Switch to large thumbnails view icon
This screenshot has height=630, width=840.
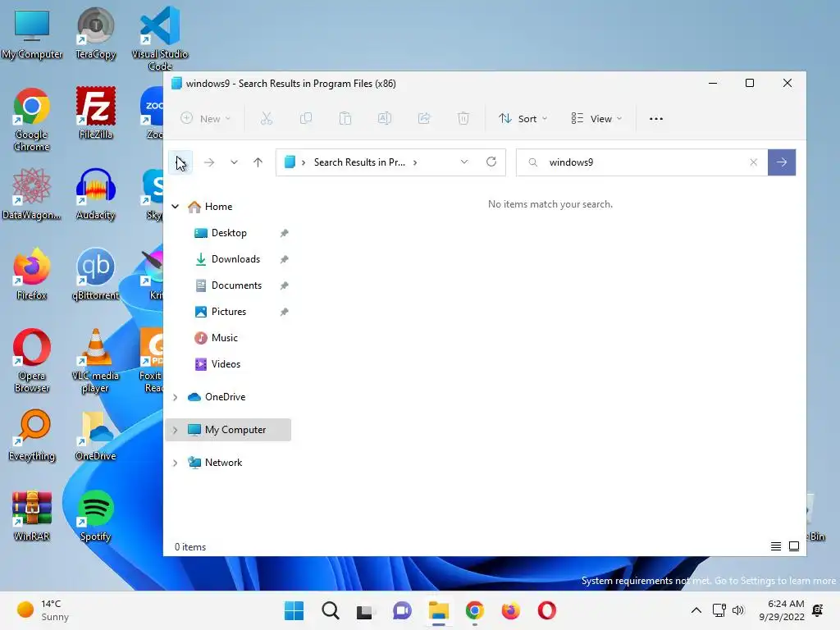pos(794,546)
